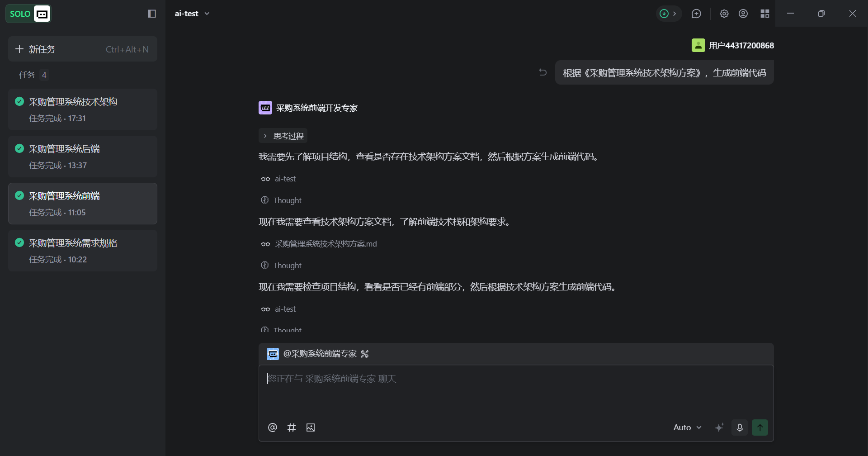868x456 pixels.
Task: Click the green check icon of 采购管理系统后端
Action: 19,148
